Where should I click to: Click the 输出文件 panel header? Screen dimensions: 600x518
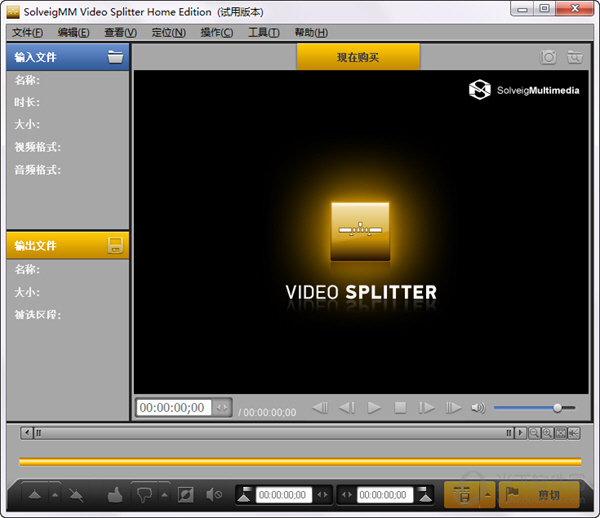[68, 245]
